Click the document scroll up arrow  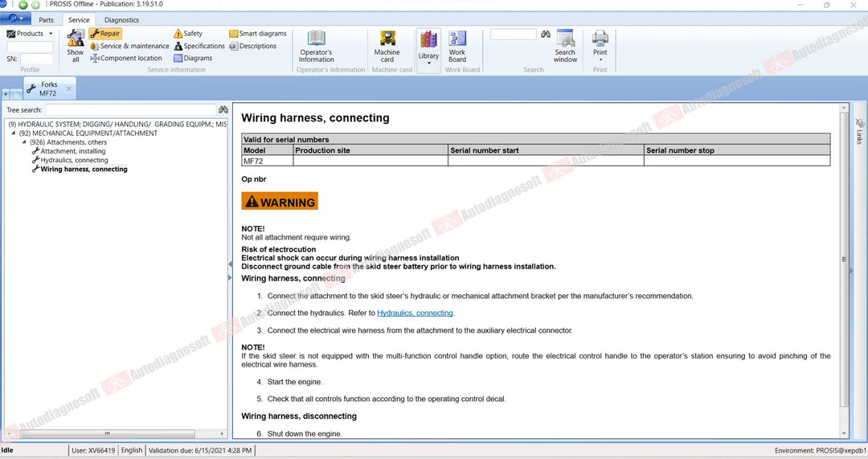pyautogui.click(x=844, y=108)
